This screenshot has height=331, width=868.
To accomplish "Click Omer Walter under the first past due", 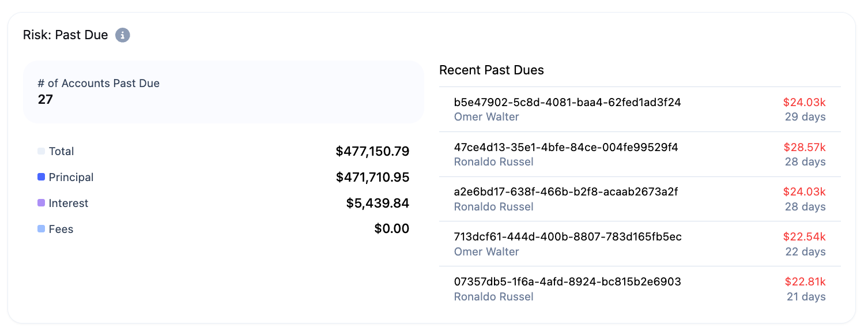I will coord(486,117).
